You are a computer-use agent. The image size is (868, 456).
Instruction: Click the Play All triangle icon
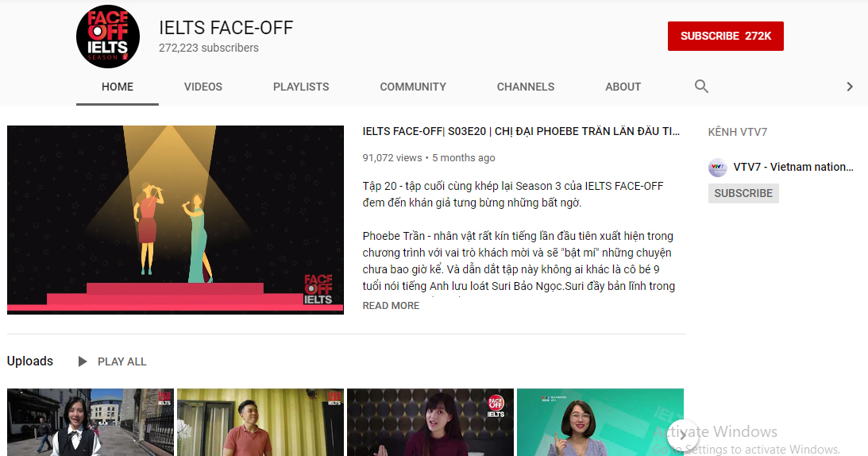click(83, 361)
